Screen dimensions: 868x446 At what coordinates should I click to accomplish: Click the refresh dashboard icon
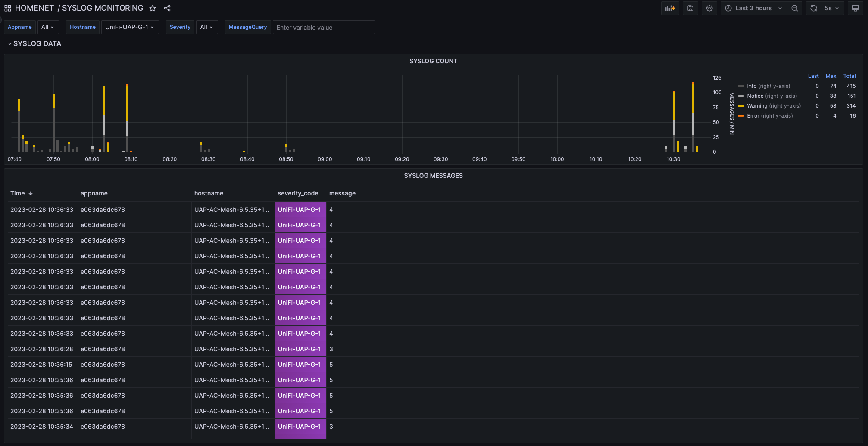(813, 8)
